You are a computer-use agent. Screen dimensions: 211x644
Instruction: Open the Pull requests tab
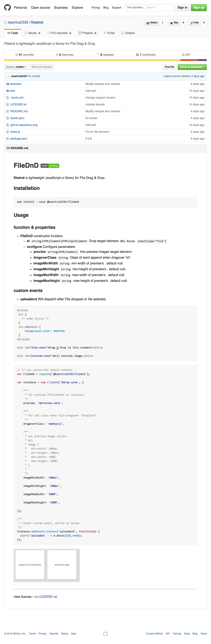[x=59, y=33]
